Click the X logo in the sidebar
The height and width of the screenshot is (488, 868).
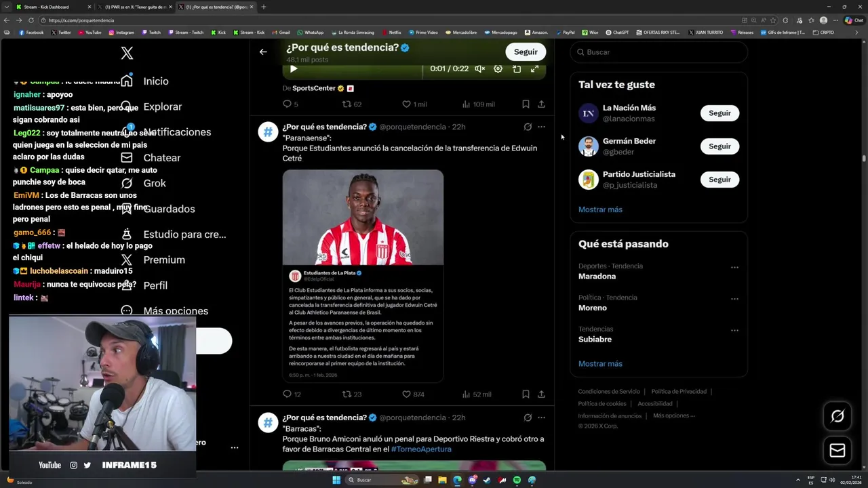127,53
